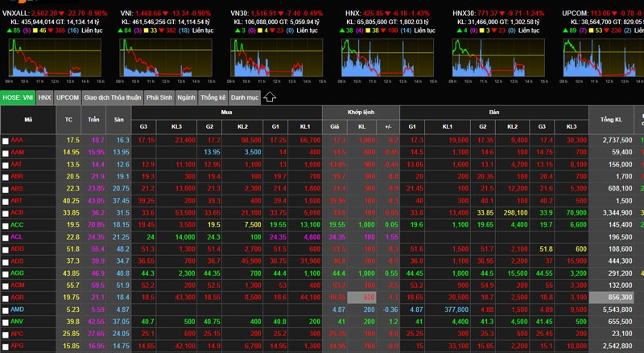Open the Danh mục tab
Image resolution: width=644 pixels, height=353 pixels.
[x=245, y=97]
